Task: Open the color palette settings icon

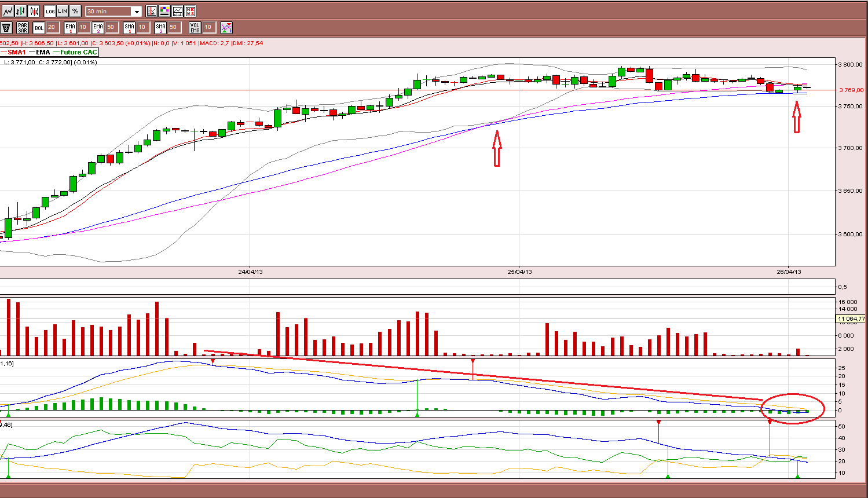Action: (164, 11)
